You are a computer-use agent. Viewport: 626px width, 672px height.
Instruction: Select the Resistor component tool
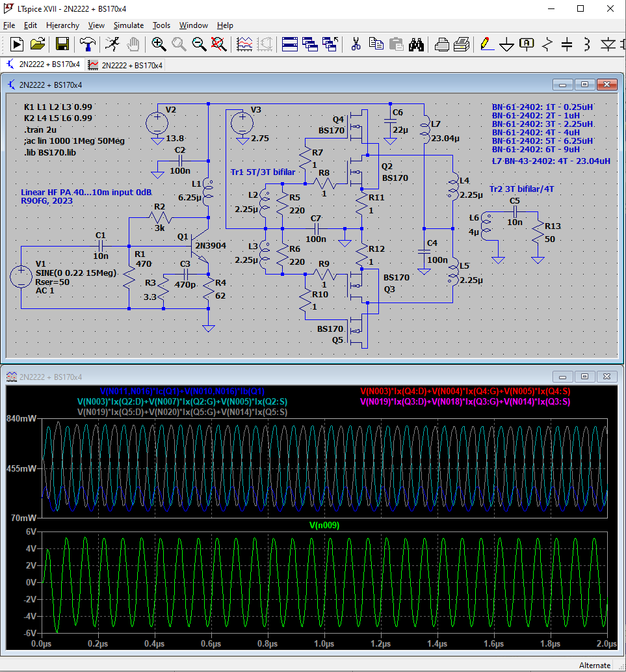pos(547,44)
